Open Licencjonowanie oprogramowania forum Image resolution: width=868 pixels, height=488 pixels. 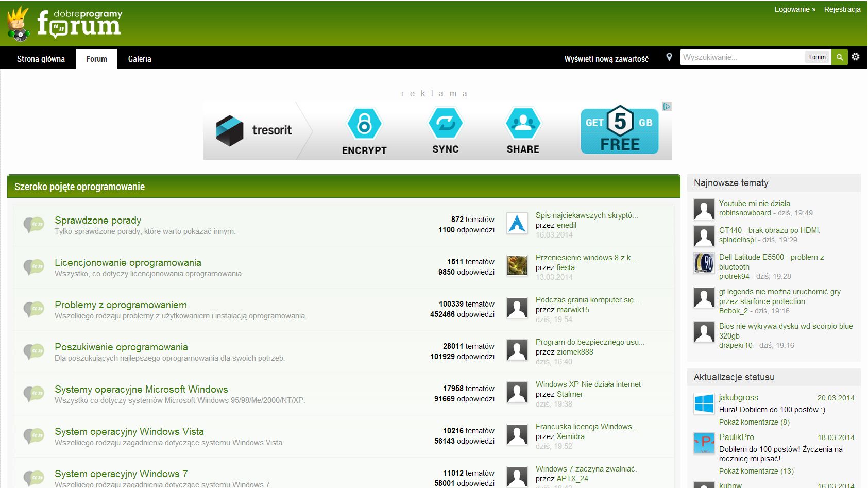[128, 262]
